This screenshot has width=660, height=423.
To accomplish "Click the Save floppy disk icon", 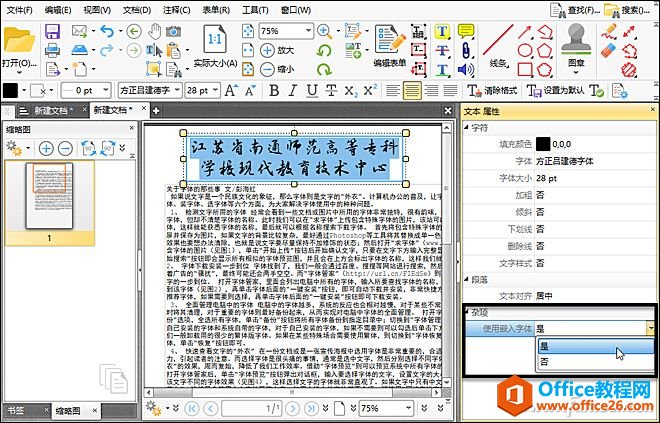I will (x=52, y=31).
